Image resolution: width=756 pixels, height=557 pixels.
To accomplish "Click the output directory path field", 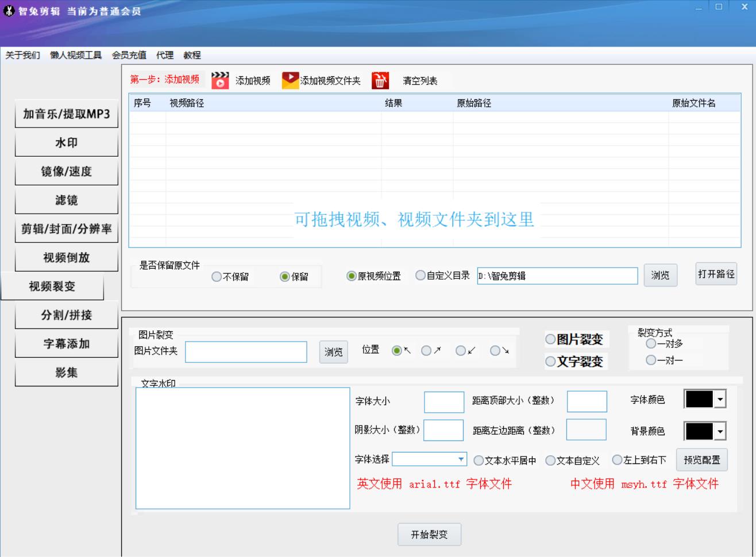I will (x=557, y=276).
